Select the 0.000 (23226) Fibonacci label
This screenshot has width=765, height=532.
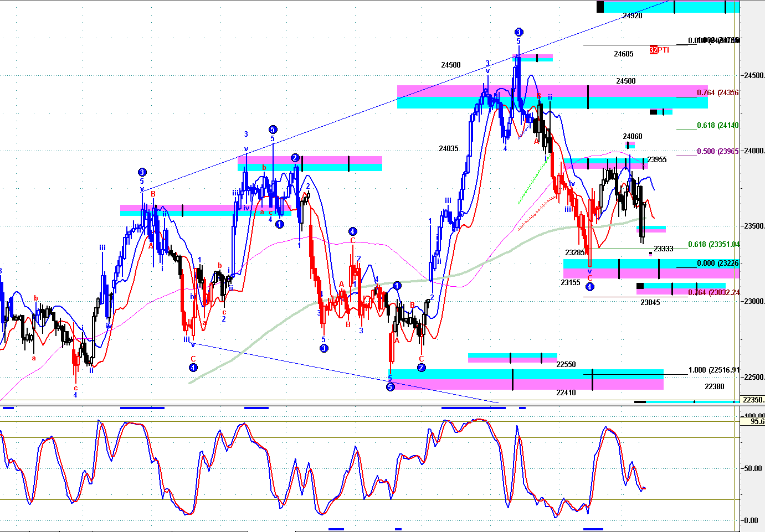(x=718, y=263)
